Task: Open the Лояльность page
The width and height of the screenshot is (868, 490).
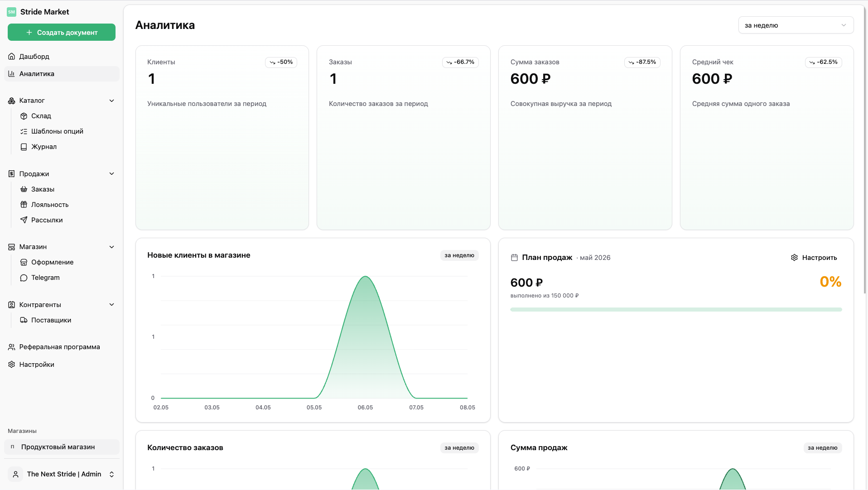Action: click(x=68, y=205)
